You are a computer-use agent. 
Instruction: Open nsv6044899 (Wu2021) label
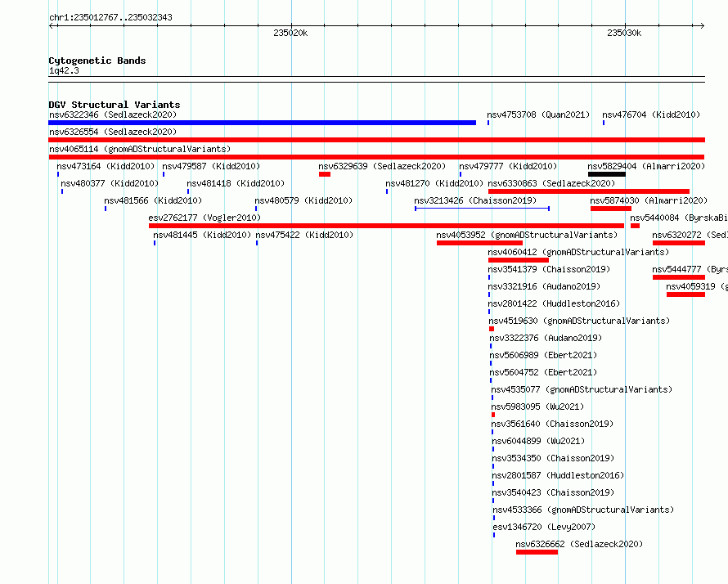point(538,441)
